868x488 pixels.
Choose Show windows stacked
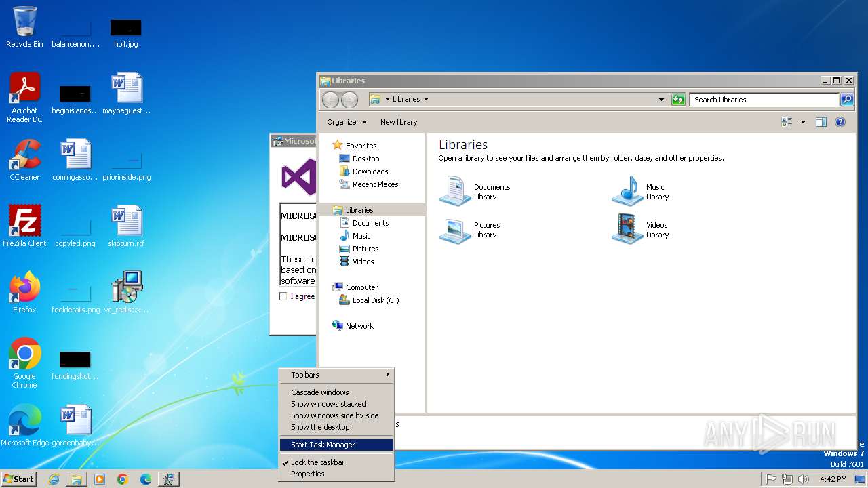coord(336,404)
